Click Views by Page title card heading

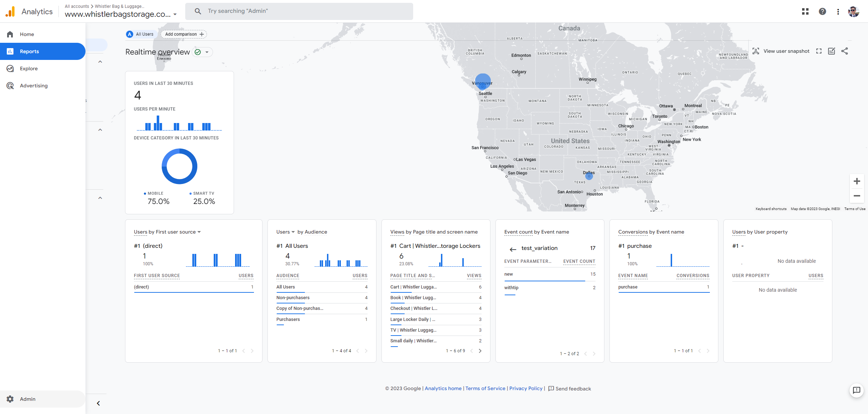(434, 232)
